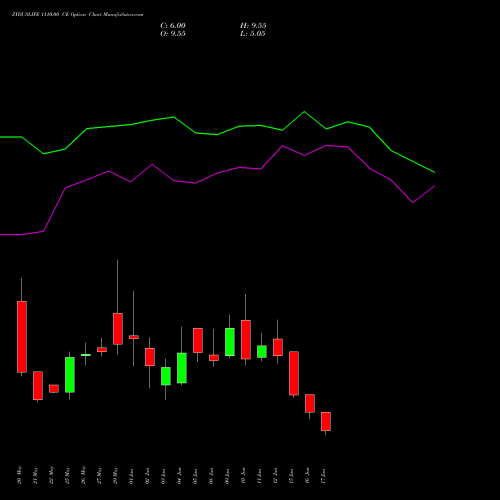
Task: Click the 05 Jun date label
Action: (196, 476)
